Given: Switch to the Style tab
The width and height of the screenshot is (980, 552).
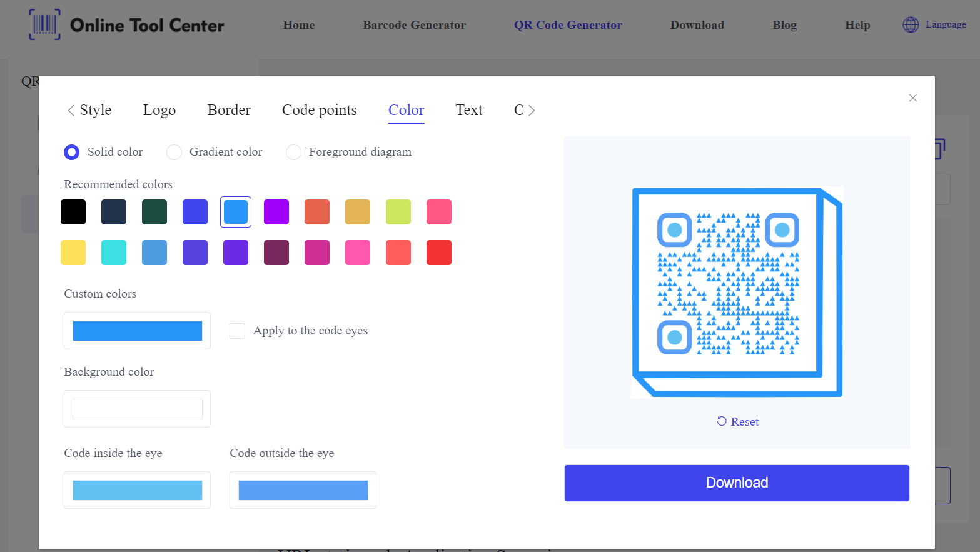Looking at the screenshot, I should [96, 110].
